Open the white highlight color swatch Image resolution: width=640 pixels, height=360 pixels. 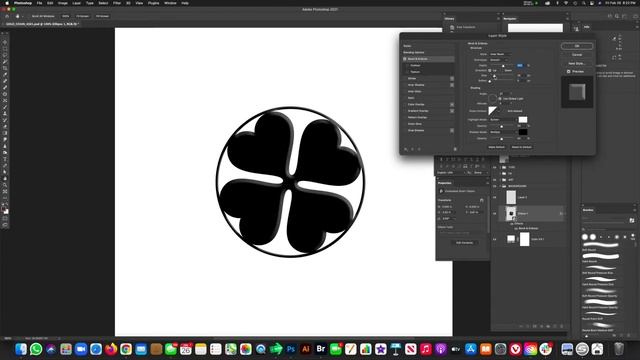tap(523, 120)
